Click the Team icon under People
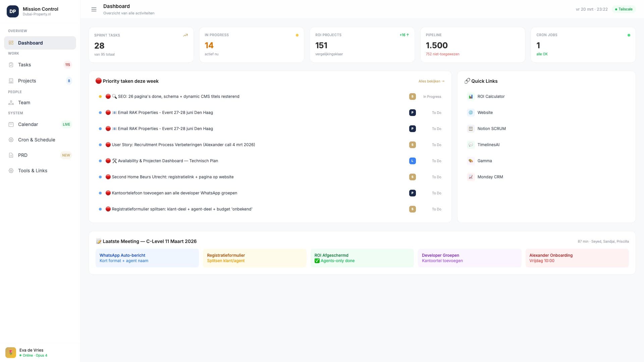The height and width of the screenshot is (362, 644). click(x=11, y=103)
